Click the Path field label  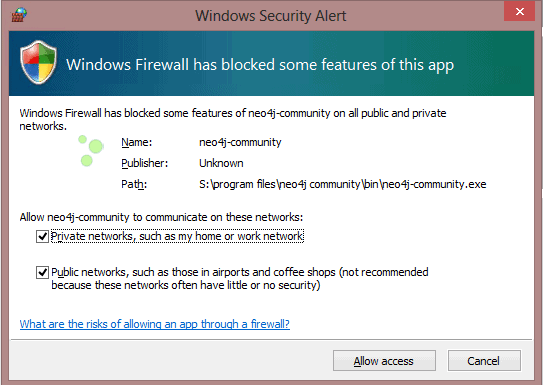(x=134, y=184)
